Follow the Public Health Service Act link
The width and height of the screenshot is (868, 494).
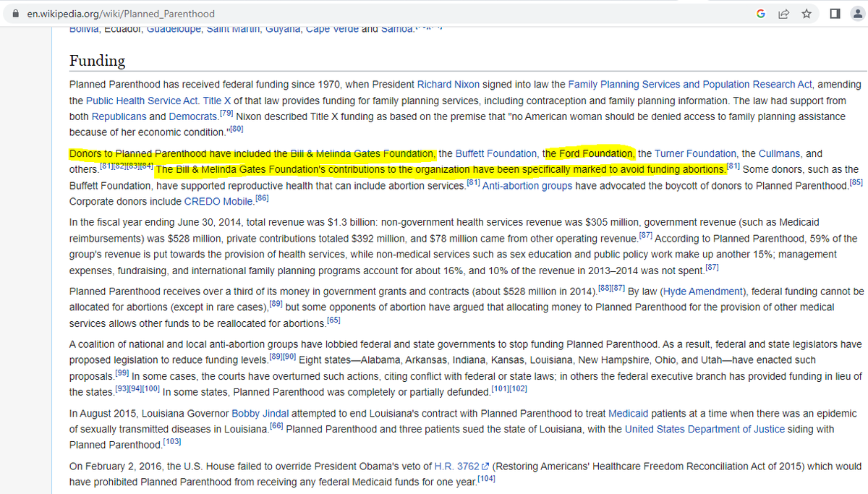click(140, 101)
